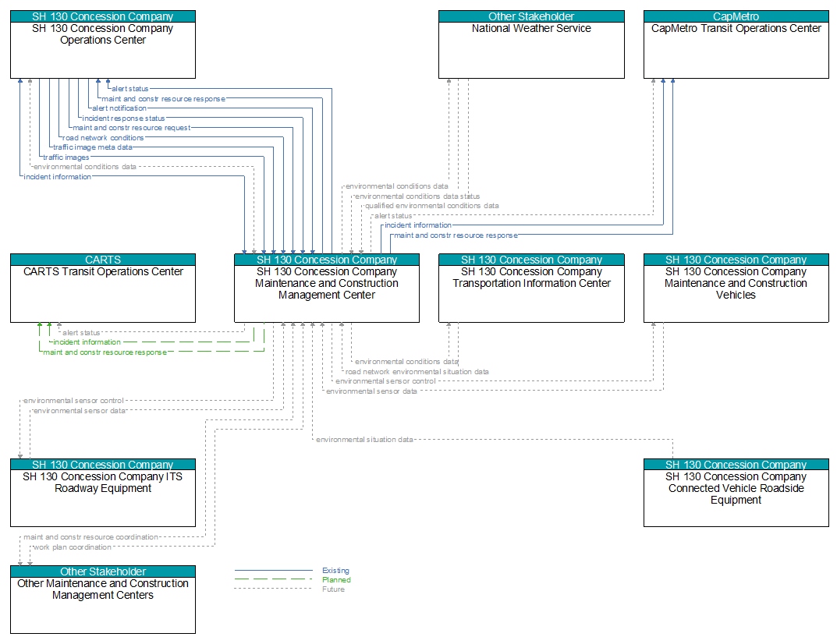Click the 'road network environmental situation data' label
This screenshot has width=837, height=644.
coord(417,372)
